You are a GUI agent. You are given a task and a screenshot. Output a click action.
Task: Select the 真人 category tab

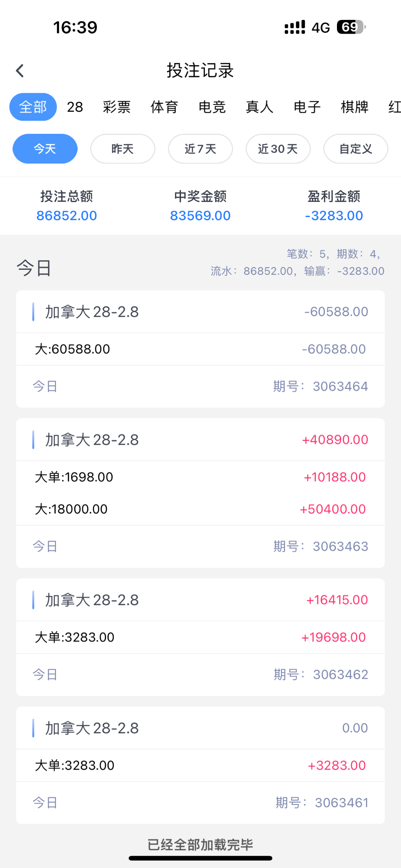pyautogui.click(x=259, y=107)
